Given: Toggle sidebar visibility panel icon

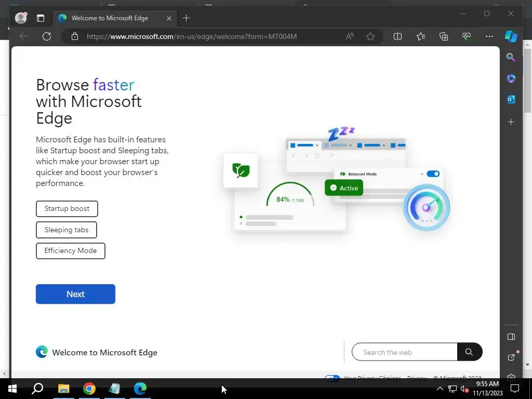Looking at the screenshot, I should (511, 337).
